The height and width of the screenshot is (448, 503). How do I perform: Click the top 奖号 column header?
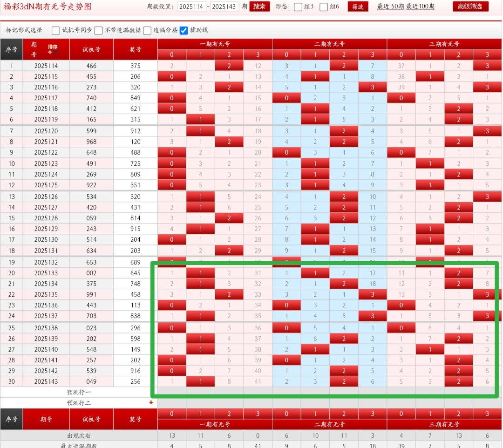(136, 49)
